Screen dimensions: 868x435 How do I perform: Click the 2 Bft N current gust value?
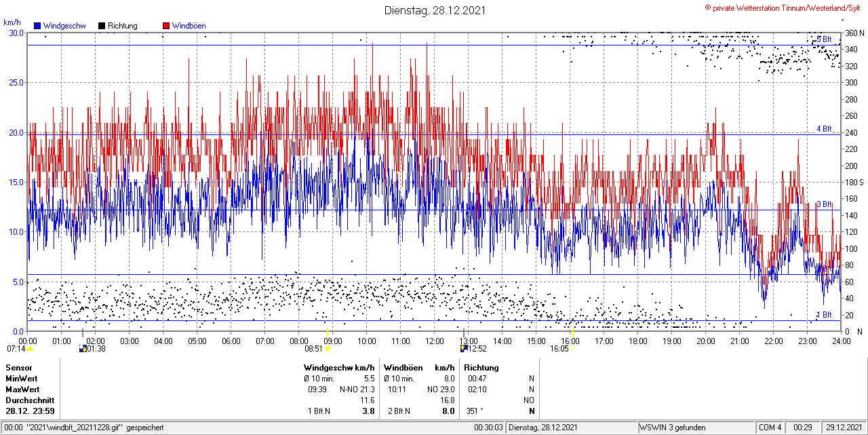click(x=399, y=411)
